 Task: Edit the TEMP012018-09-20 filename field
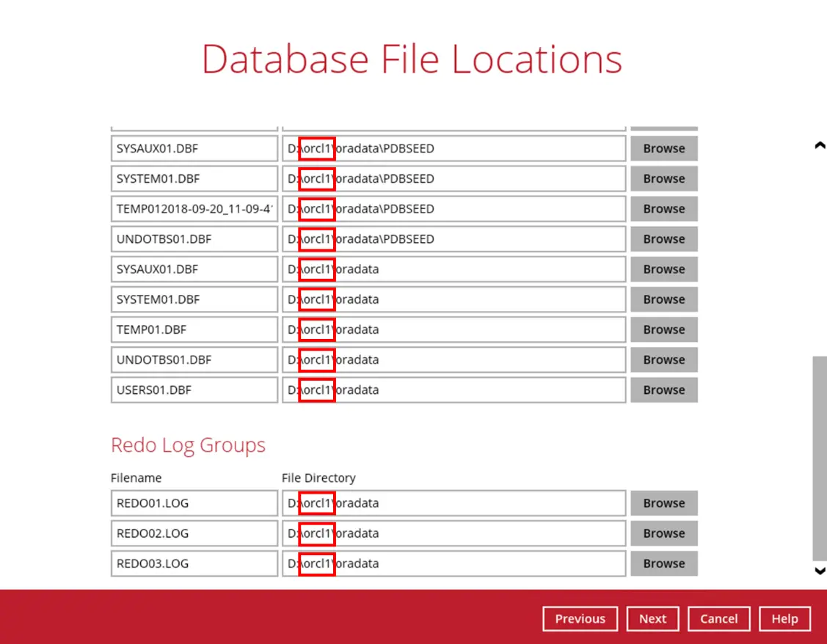coord(194,208)
